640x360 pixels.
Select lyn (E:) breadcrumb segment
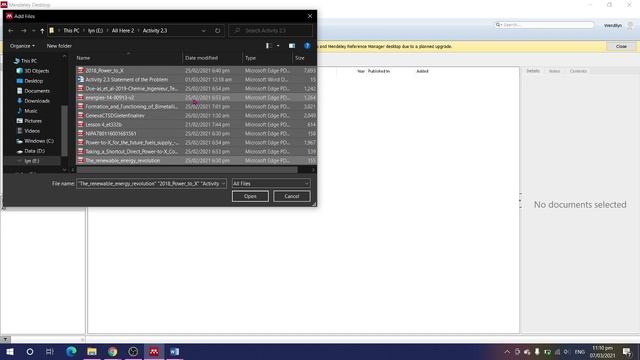pos(95,31)
